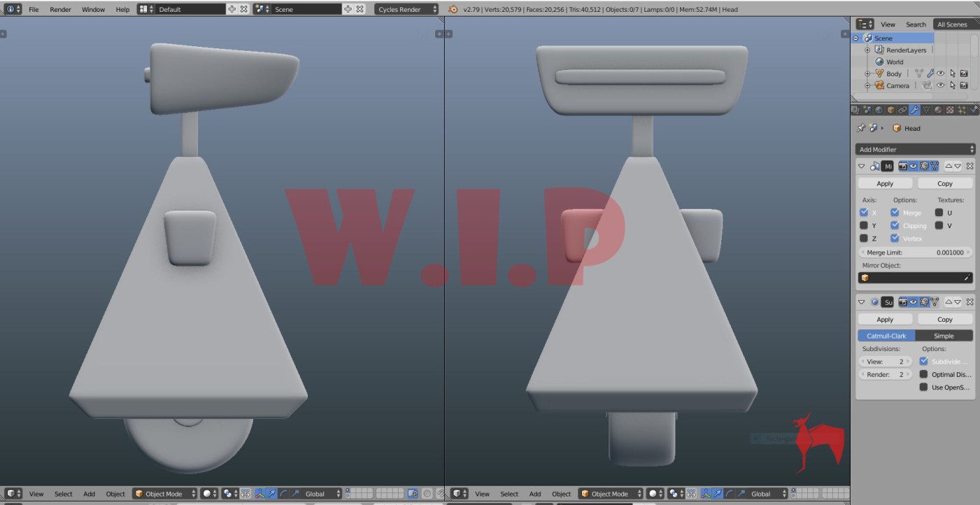Pin the properties context with the pin icon
The image size is (980, 505).
point(861,129)
